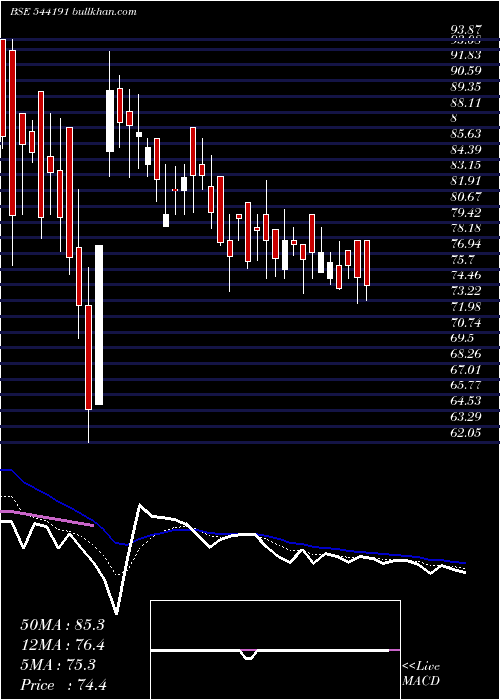The height and width of the screenshot is (700, 500).
Task: Click the 69.5 price axis label
Action: [x=463, y=338]
